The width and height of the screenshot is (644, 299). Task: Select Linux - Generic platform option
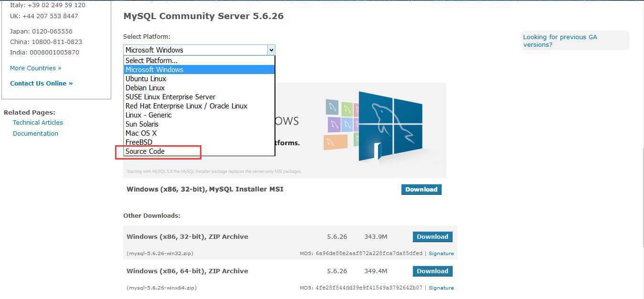click(199, 115)
